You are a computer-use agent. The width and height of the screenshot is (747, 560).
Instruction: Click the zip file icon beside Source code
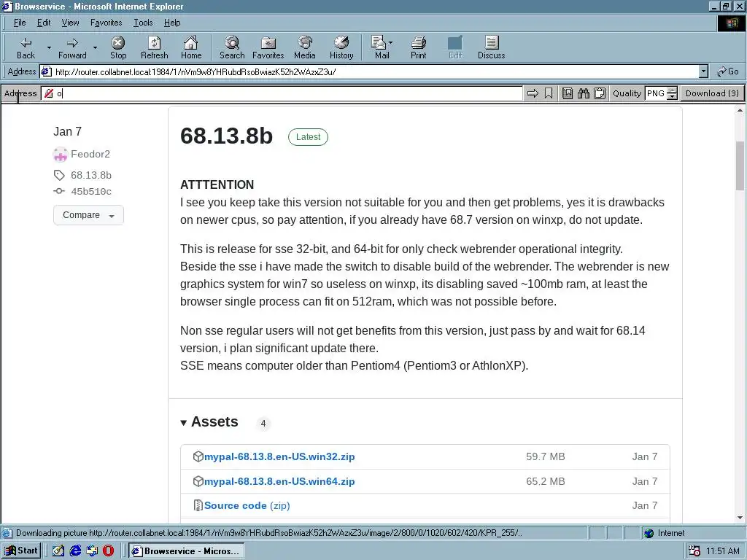click(x=198, y=505)
